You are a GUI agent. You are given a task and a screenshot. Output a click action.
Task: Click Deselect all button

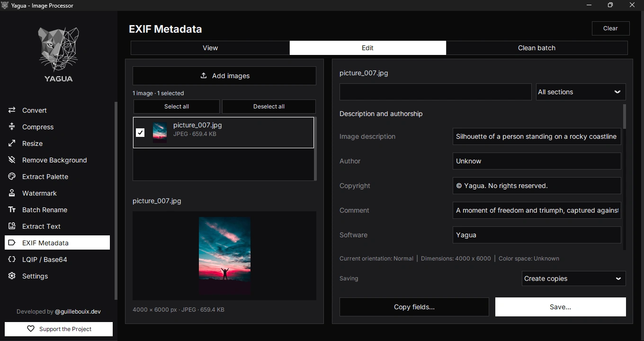tap(269, 107)
